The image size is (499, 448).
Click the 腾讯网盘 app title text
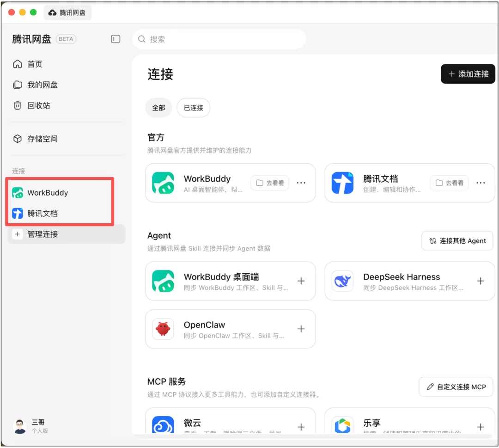click(31, 39)
